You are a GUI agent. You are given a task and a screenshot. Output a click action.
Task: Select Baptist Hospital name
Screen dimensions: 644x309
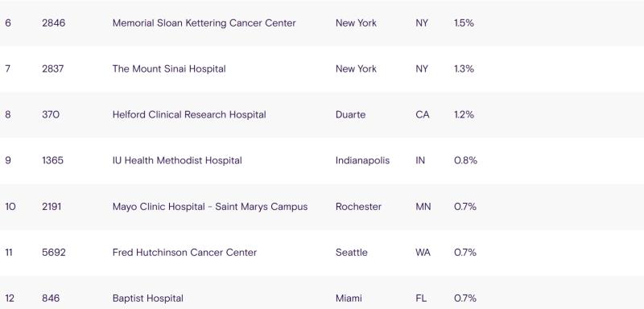point(148,299)
